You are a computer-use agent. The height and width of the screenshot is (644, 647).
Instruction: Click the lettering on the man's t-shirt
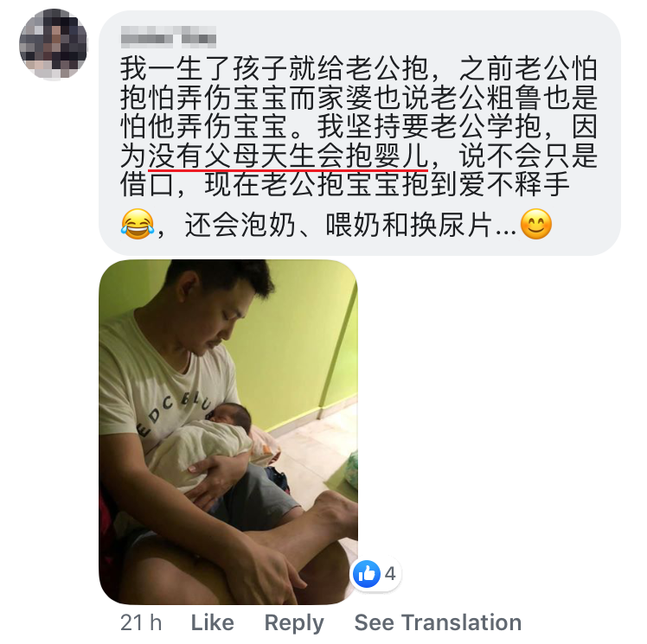(176, 411)
